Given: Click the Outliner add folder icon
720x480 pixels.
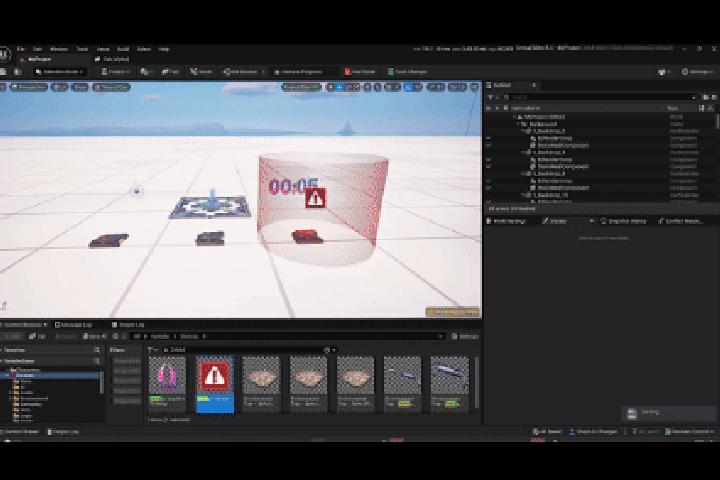Looking at the screenshot, I should 706,97.
